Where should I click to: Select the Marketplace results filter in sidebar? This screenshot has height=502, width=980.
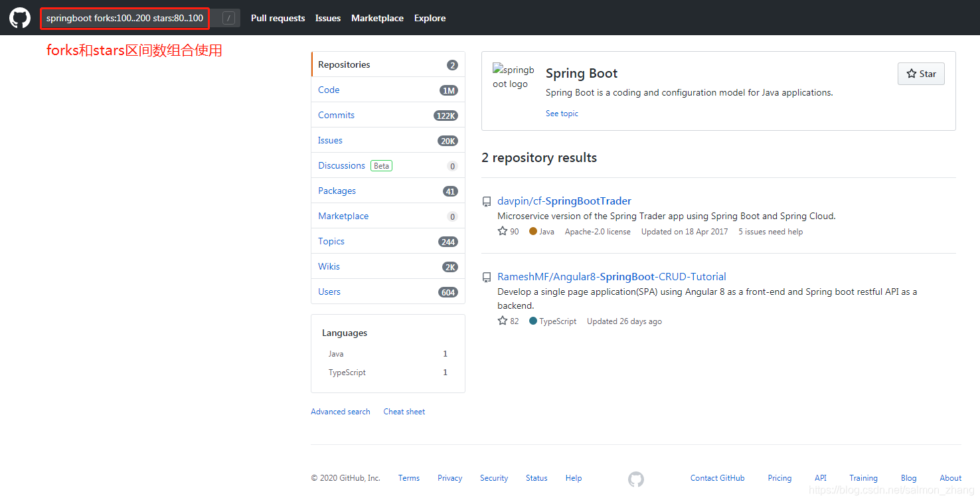388,216
